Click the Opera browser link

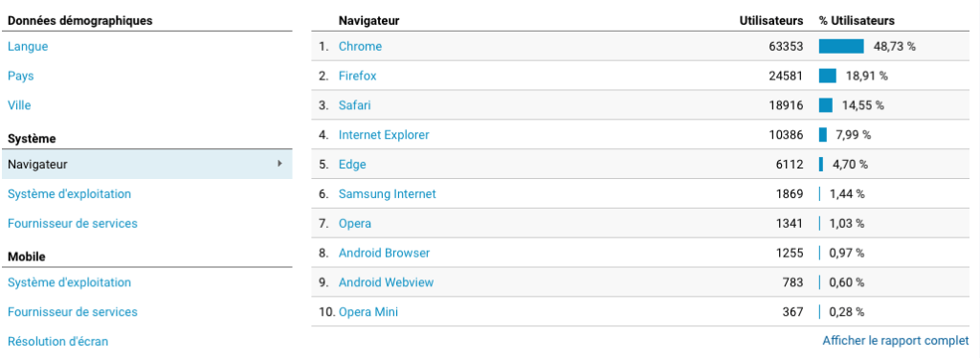pos(355,223)
